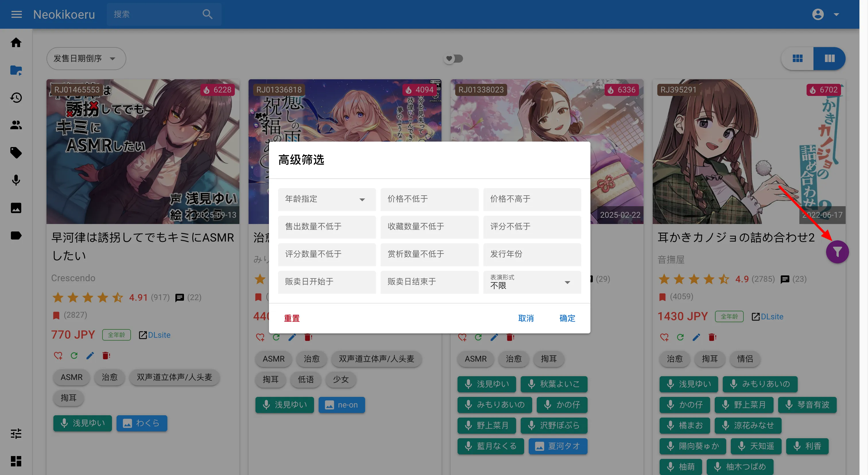Open illustrators via sidebar image icon

click(x=16, y=208)
